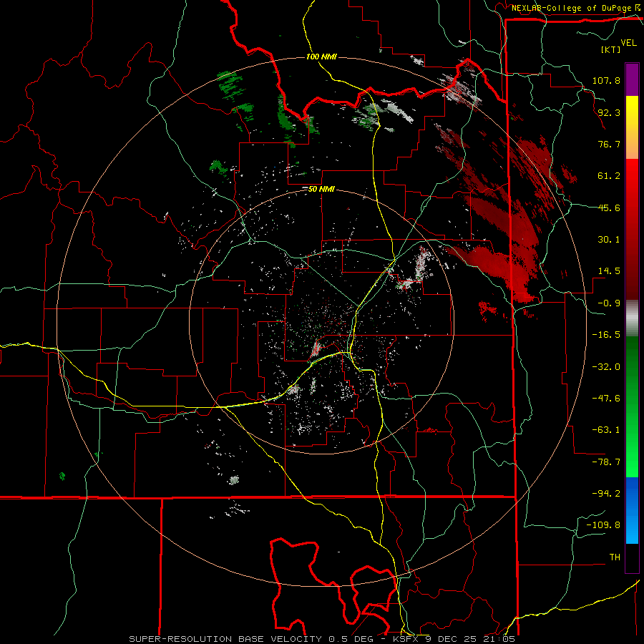Click the blue segment of velocity color bar
644x644 pixels.
[x=632, y=510]
